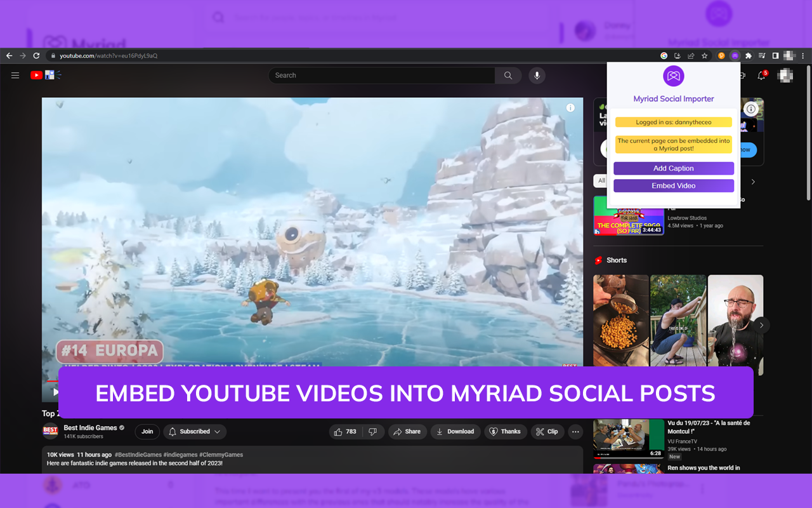
Task: Open the media control playlist icon
Action: tap(762, 56)
